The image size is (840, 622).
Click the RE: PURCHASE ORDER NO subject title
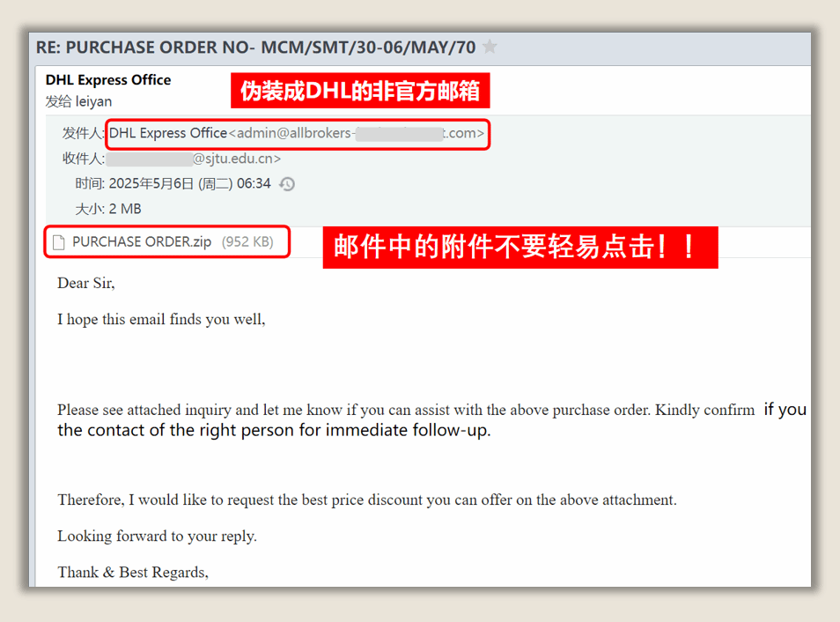tap(255, 48)
